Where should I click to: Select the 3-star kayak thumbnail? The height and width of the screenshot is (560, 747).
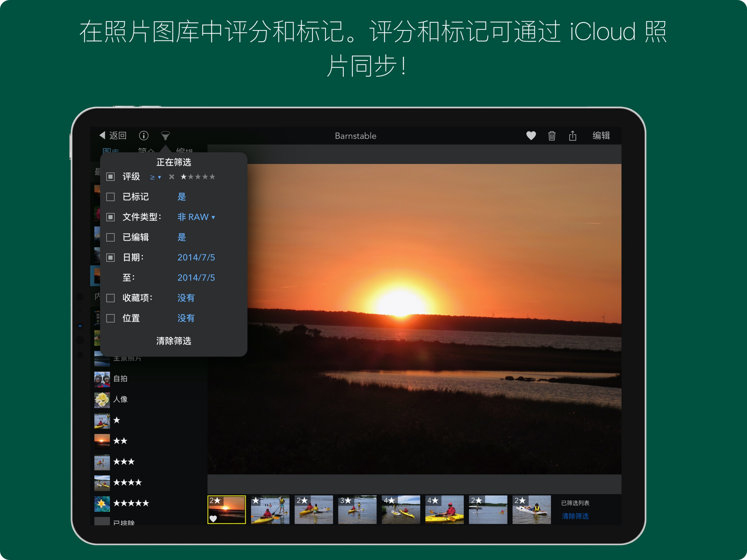point(357,510)
